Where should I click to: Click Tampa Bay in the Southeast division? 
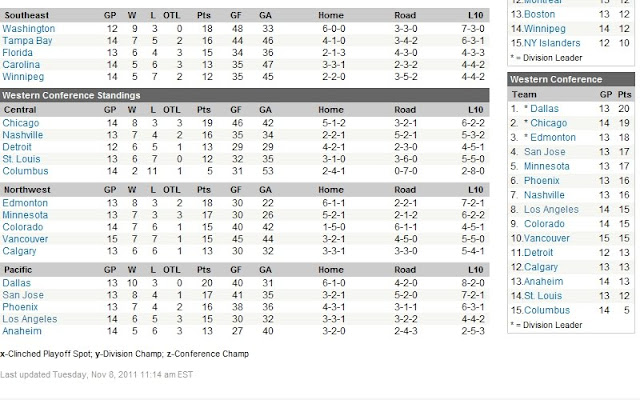tap(29, 40)
